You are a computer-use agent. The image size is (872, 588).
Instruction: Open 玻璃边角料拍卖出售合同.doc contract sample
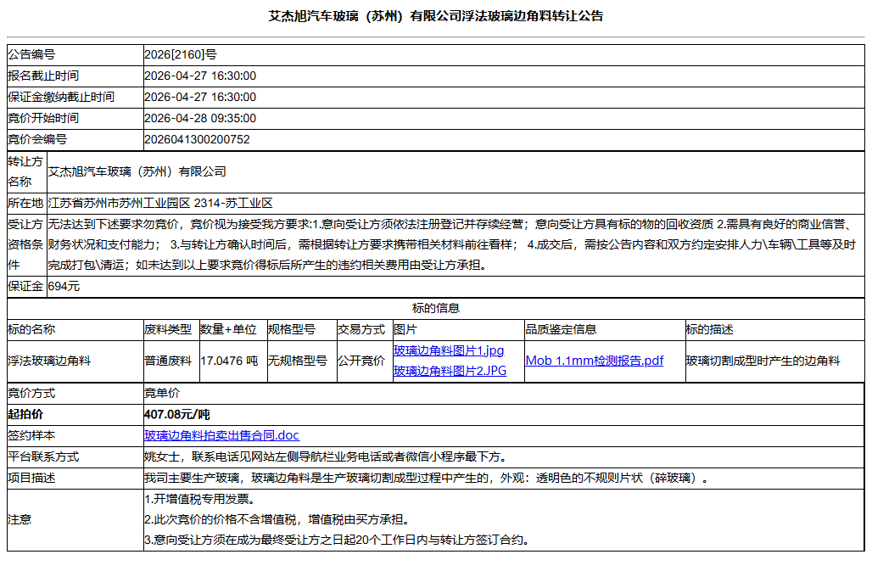(x=222, y=435)
